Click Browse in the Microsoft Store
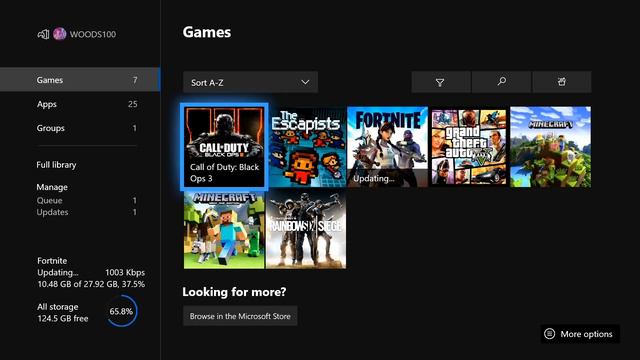Screen dimensions: 640x360 [x=240, y=316]
